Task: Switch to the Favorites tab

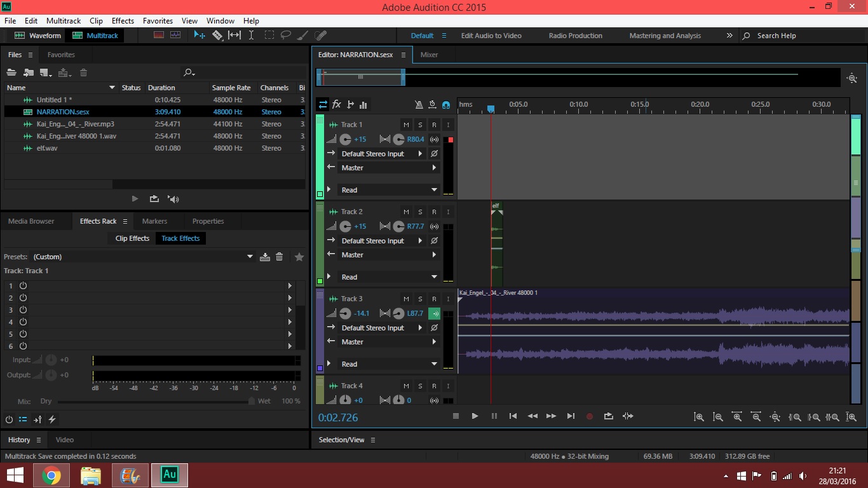Action: (x=61, y=55)
